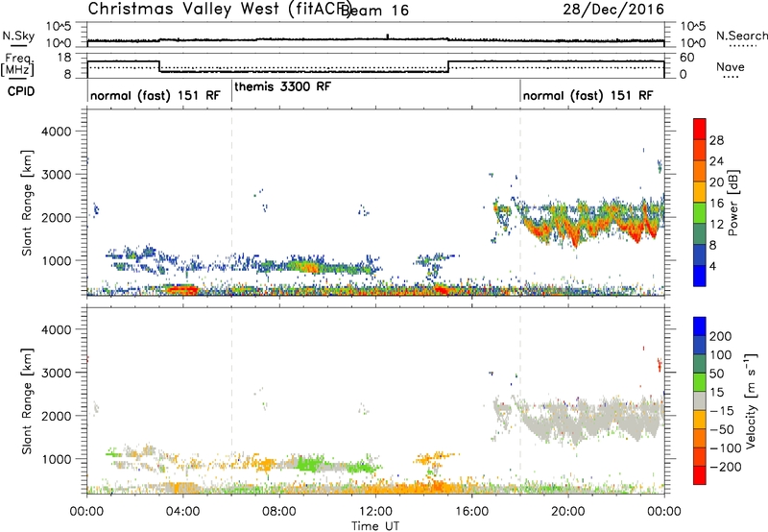The height and width of the screenshot is (532, 768).
Task: Click the '28' tick on Power colorbar
Action: [x=716, y=140]
